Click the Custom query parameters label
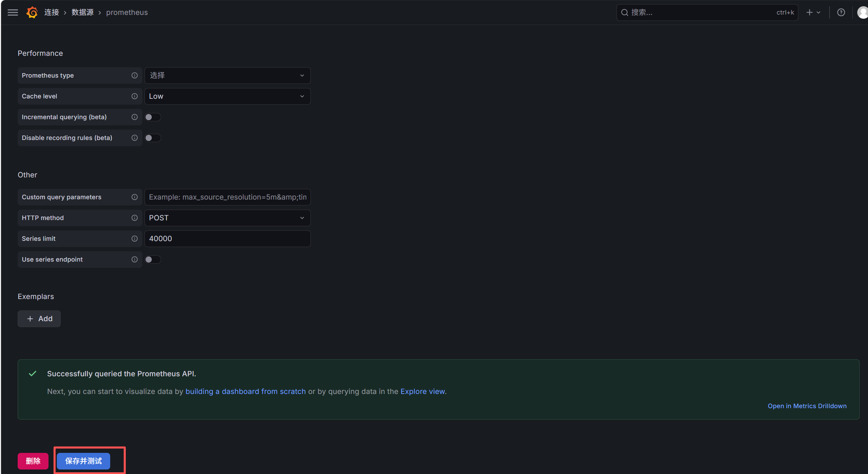 (x=62, y=197)
